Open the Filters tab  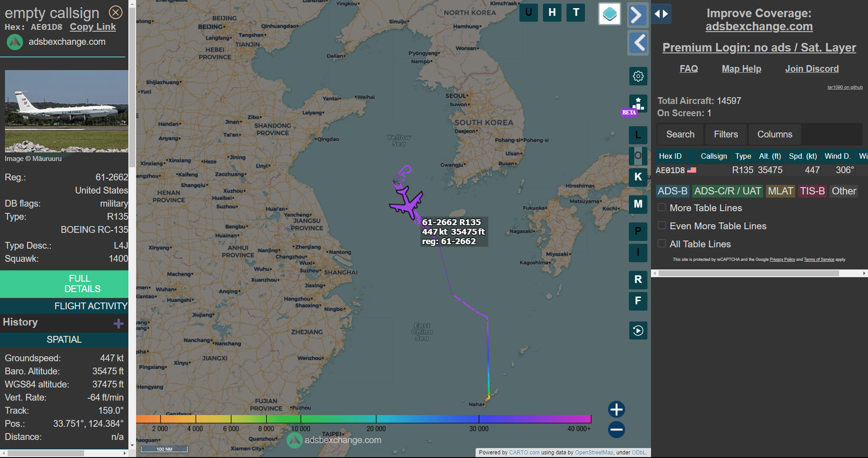(726, 134)
